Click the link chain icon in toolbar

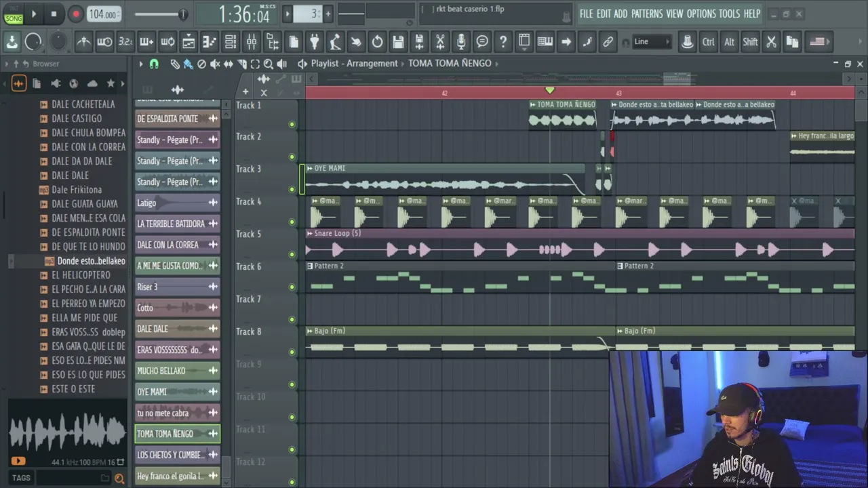coord(608,42)
